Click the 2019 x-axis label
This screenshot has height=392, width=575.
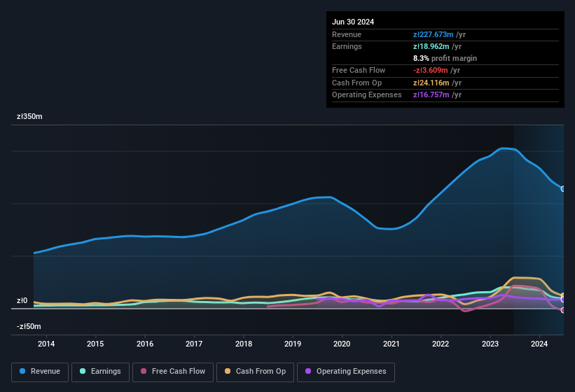[x=293, y=344]
